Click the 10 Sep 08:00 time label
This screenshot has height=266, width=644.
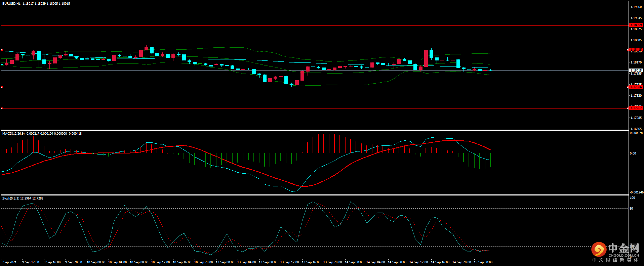(139, 262)
